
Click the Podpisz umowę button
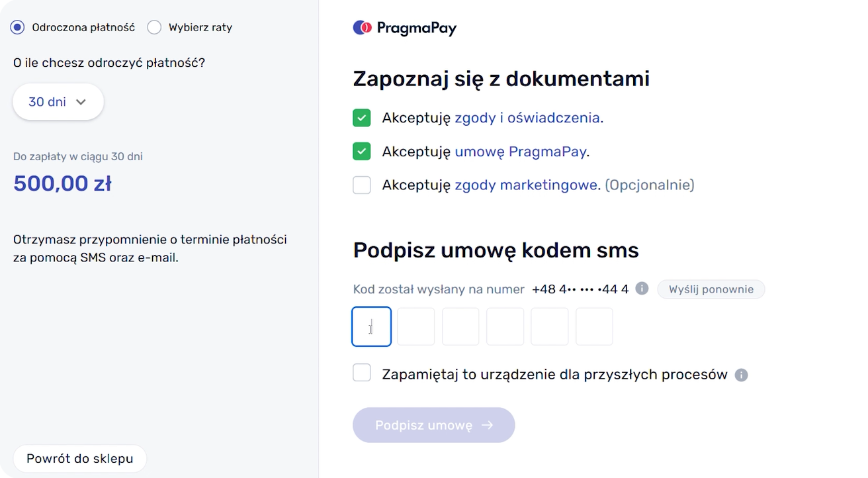pos(433,425)
